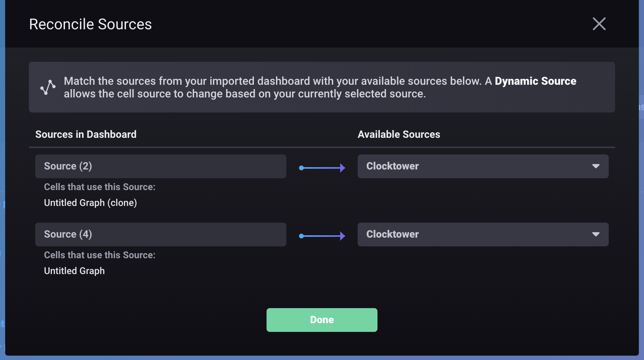
Task: Click the bold Dynamic Source text
Action: click(x=535, y=81)
